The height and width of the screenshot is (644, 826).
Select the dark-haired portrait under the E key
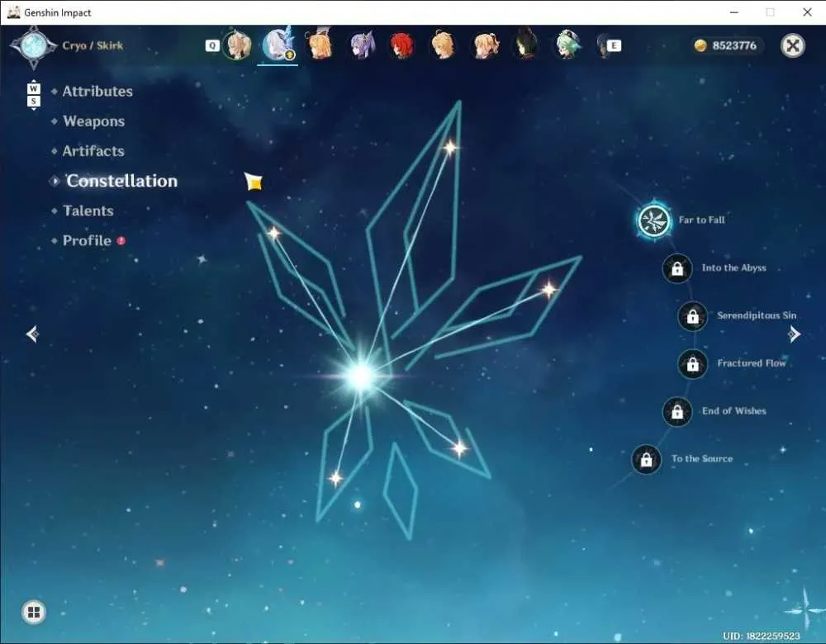pos(604,45)
